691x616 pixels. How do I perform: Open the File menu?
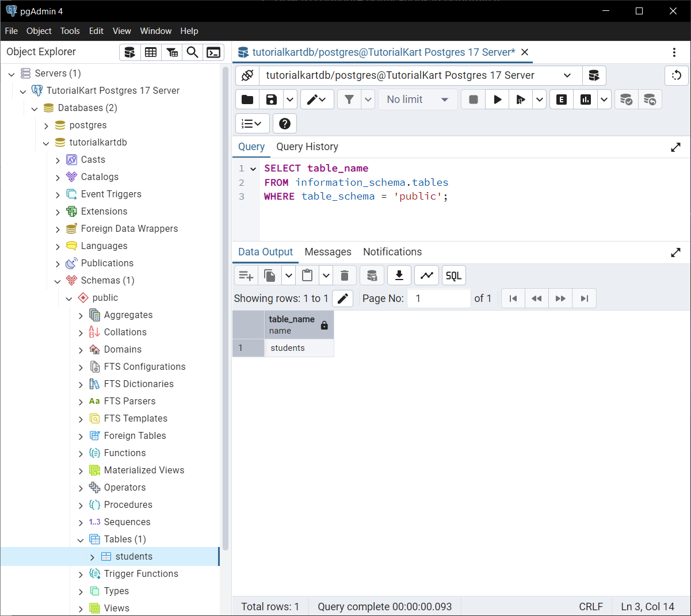[x=12, y=31]
